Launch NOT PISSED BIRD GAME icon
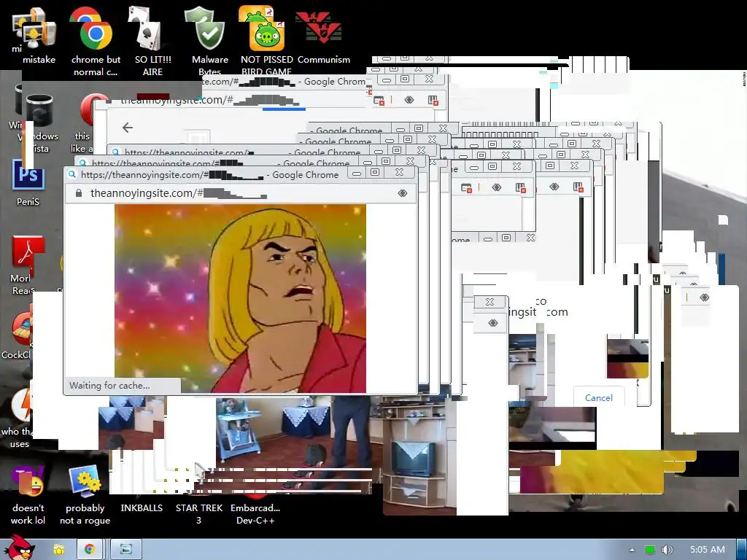 pyautogui.click(x=266, y=41)
